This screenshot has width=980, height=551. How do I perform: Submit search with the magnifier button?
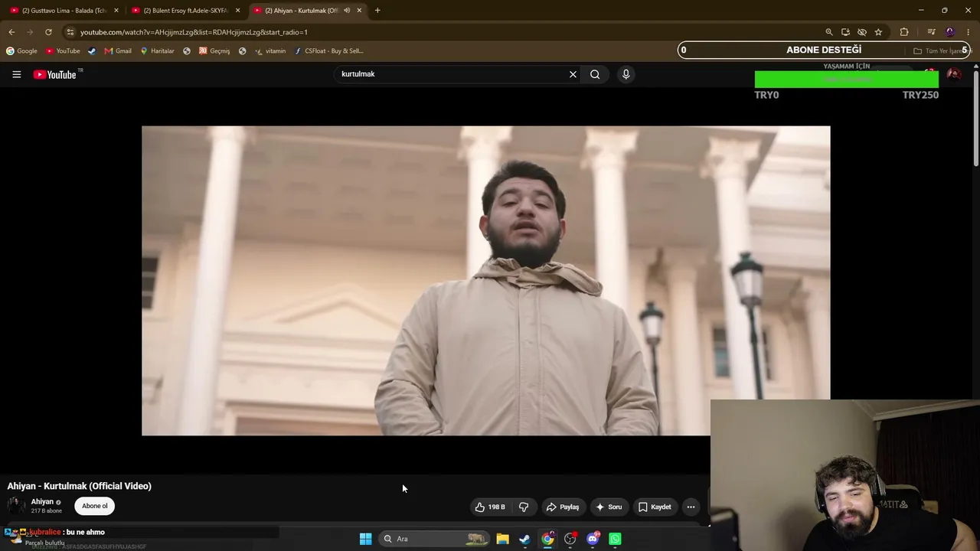(x=595, y=74)
